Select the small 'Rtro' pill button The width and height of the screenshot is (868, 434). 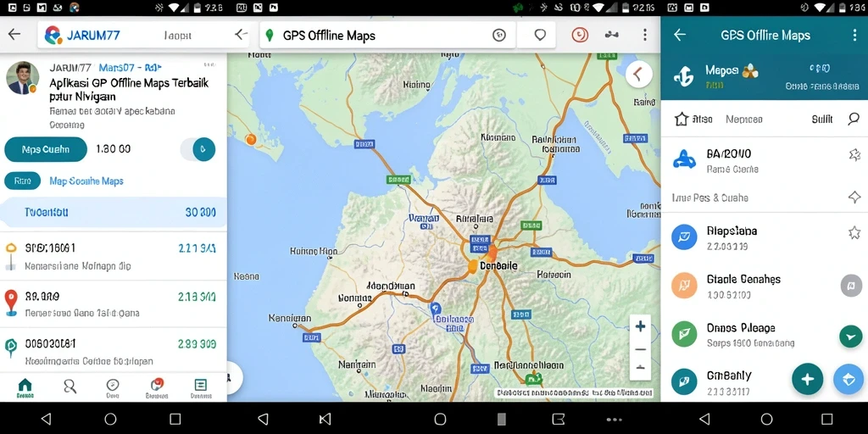23,181
